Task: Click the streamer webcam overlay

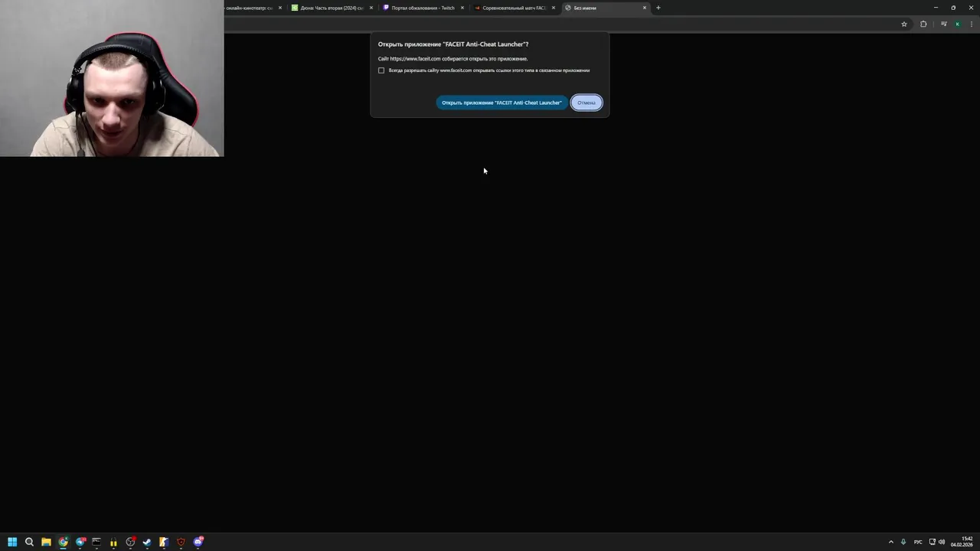Action: click(112, 78)
